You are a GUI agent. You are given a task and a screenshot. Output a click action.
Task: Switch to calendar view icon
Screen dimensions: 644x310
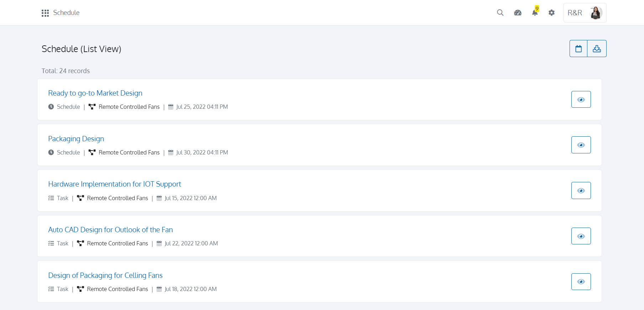(x=578, y=49)
